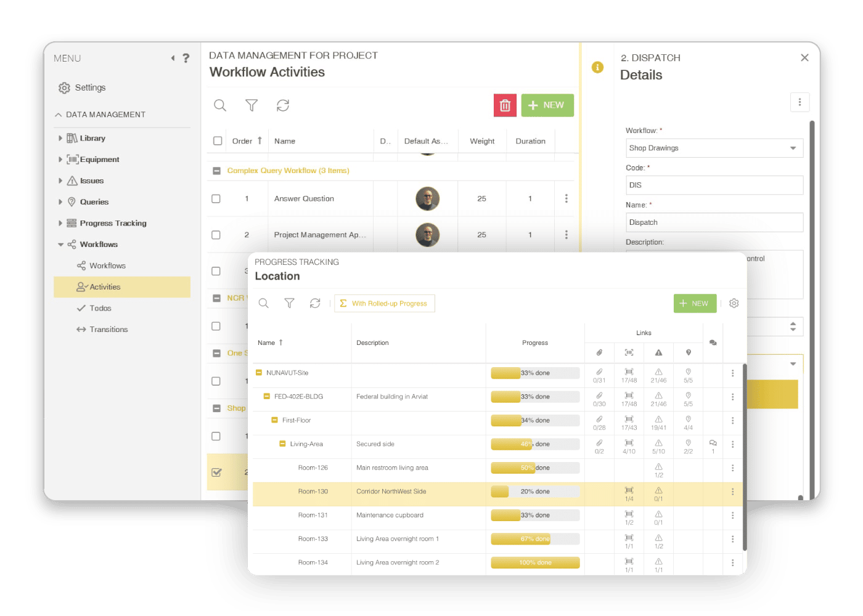Click the location pin column icon
The width and height of the screenshot is (863, 616).
click(x=688, y=352)
